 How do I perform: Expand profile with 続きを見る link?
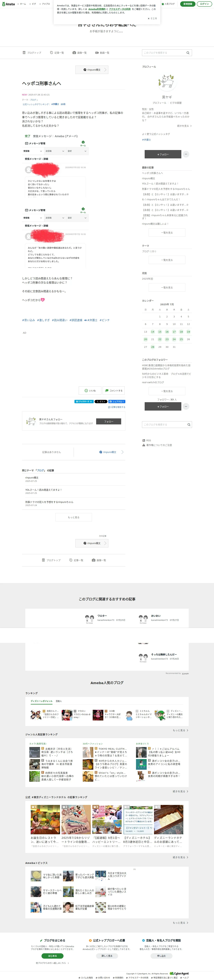(x=184, y=126)
